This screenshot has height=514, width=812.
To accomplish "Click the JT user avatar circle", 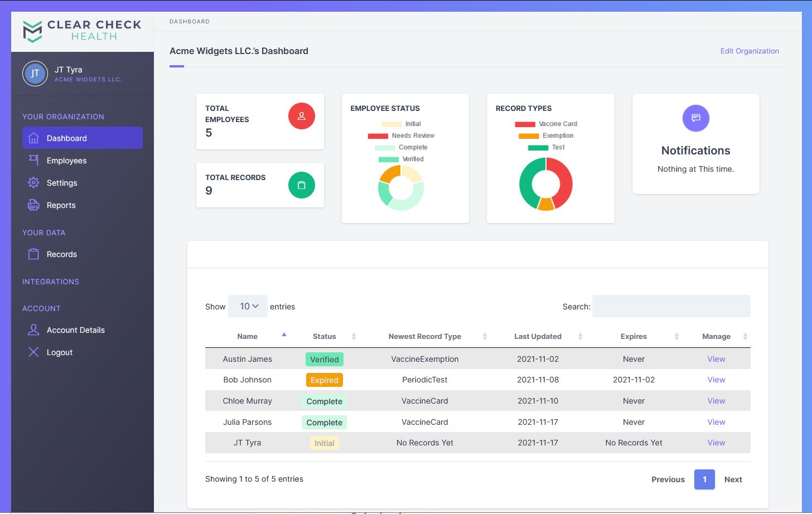I will (x=35, y=74).
